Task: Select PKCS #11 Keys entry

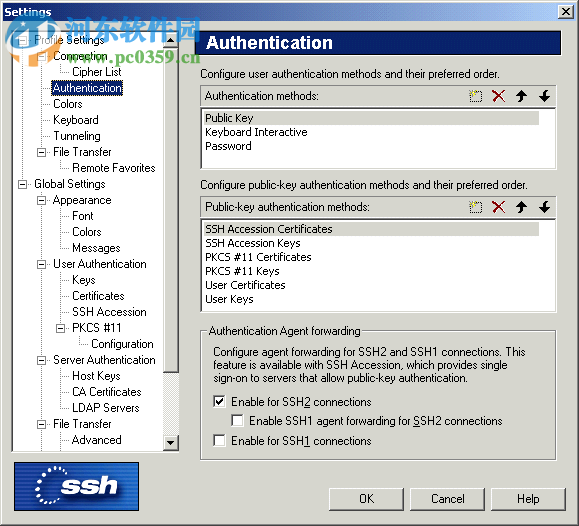Action: tap(371, 271)
